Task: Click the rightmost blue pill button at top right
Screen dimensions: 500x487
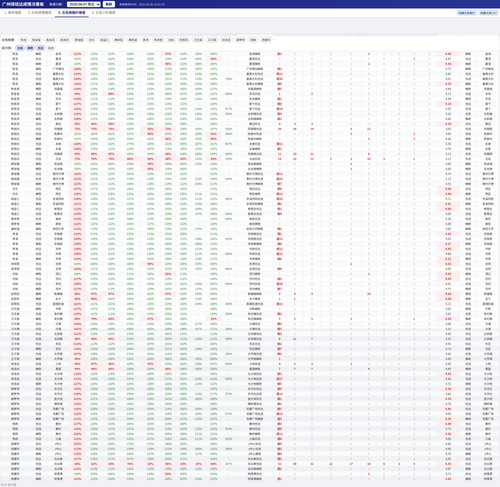Action: coord(488,13)
